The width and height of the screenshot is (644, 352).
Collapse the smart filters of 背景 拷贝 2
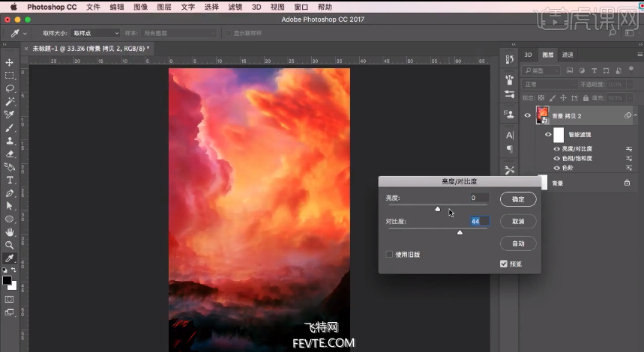pos(635,115)
